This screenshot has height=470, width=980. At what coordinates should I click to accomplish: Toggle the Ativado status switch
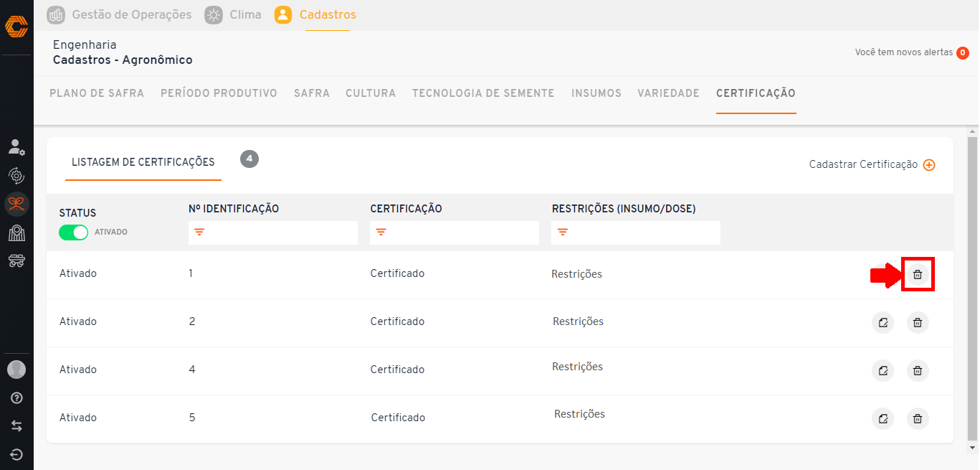coord(73,232)
